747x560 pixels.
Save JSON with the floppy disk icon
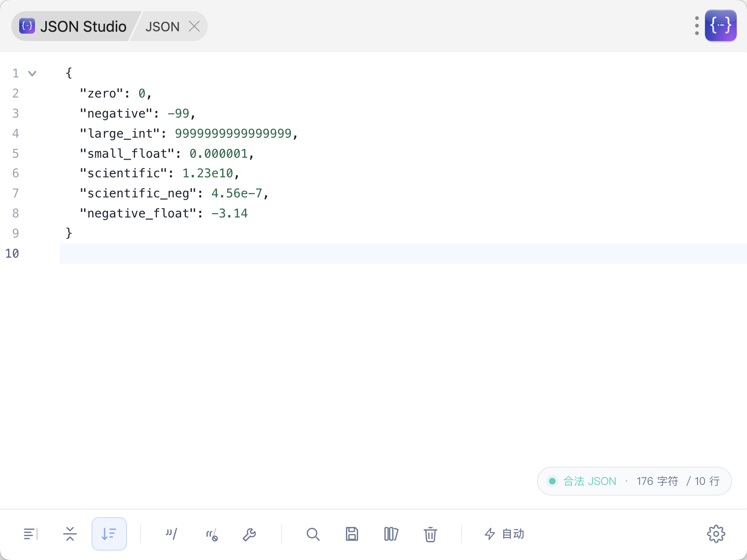click(x=352, y=534)
